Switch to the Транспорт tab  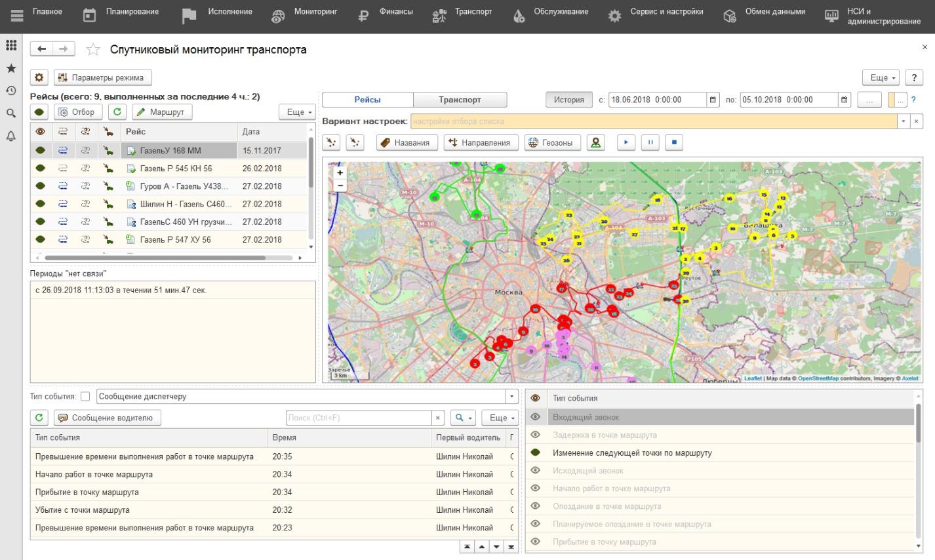(x=460, y=100)
